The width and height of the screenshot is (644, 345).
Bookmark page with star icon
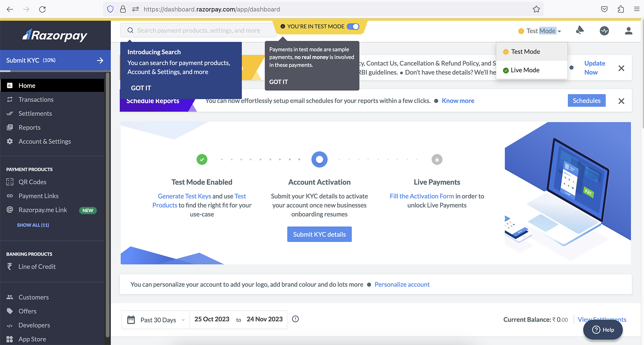tap(536, 9)
